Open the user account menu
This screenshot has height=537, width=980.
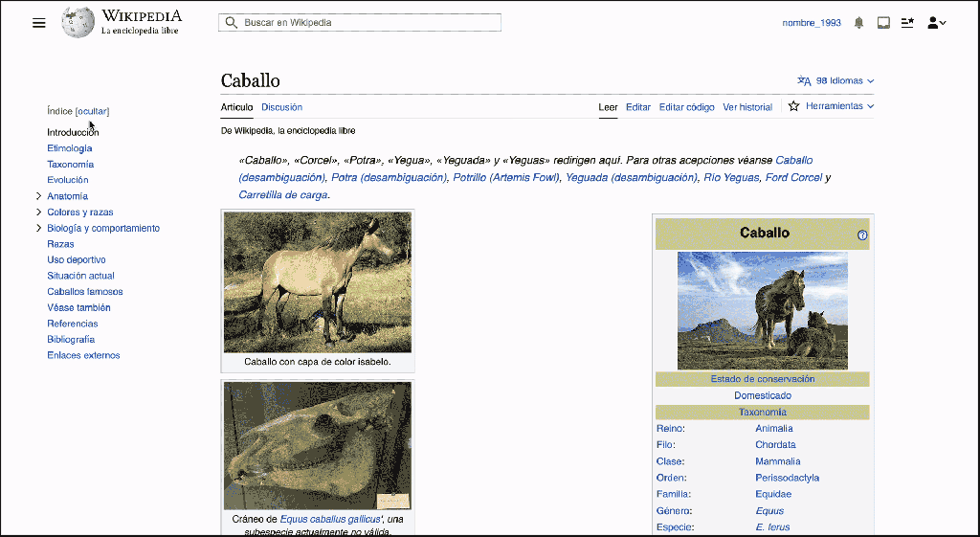pyautogui.click(x=936, y=23)
